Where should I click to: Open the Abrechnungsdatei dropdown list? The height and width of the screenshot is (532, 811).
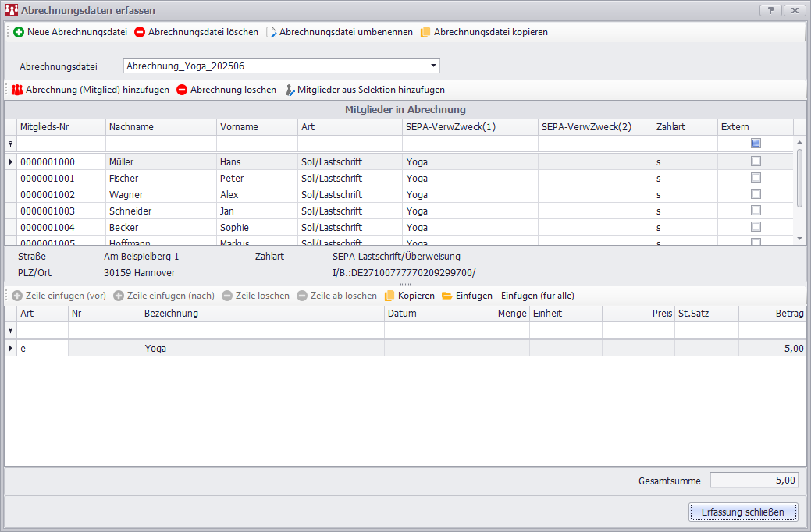pyautogui.click(x=433, y=66)
